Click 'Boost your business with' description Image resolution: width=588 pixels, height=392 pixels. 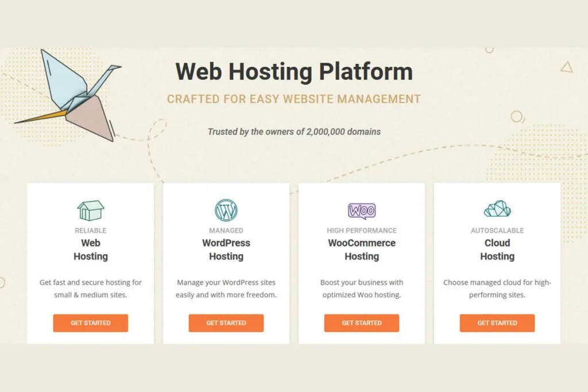tap(362, 289)
